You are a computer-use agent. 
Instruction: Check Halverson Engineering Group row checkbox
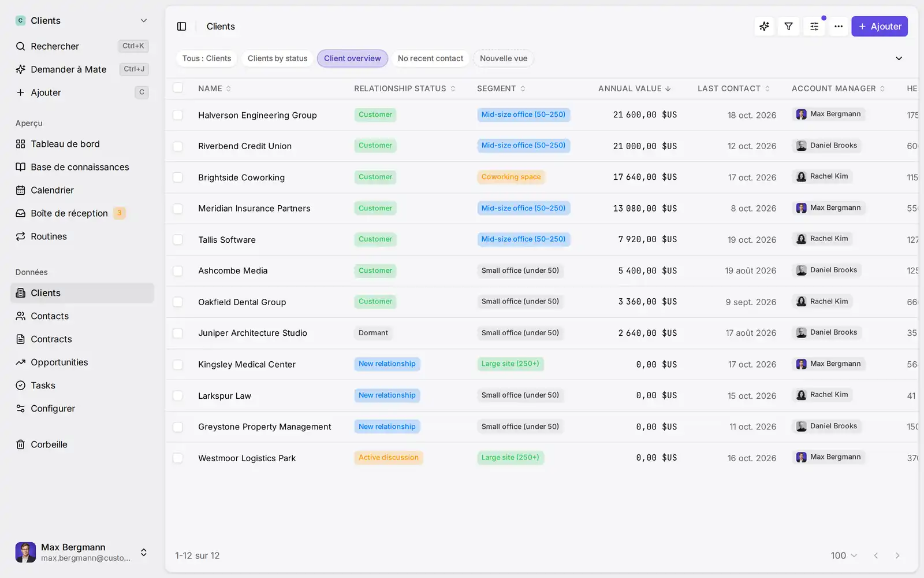point(178,115)
